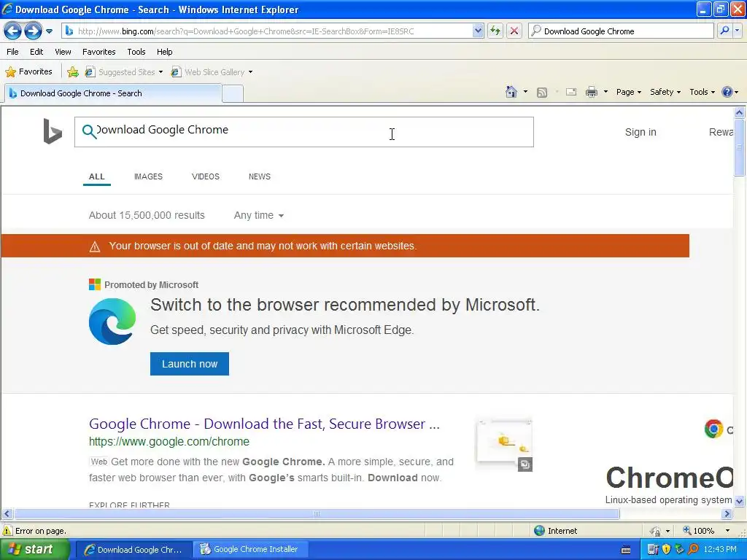
Task: Open the Safety command bar menu
Action: 665,92
